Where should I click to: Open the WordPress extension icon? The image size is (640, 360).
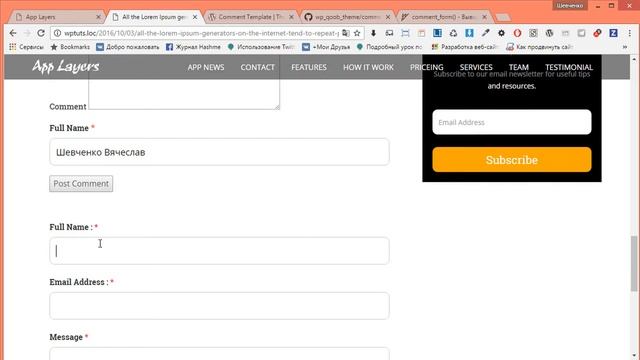point(549,33)
